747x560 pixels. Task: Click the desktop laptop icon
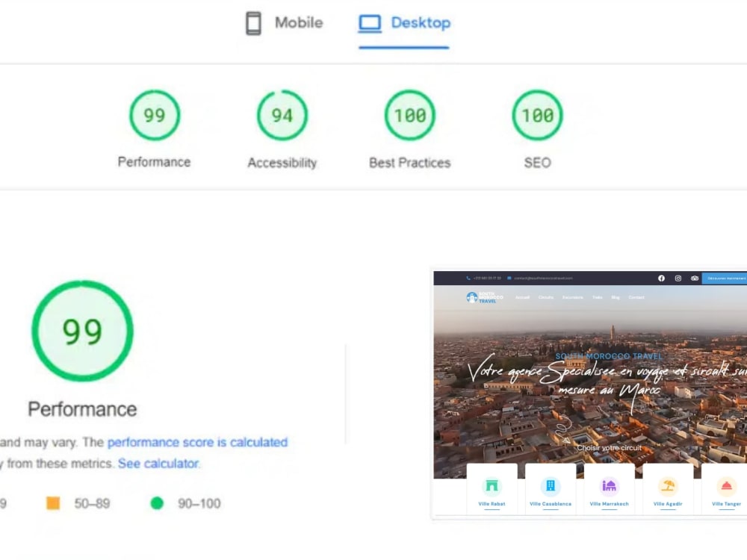(x=370, y=23)
